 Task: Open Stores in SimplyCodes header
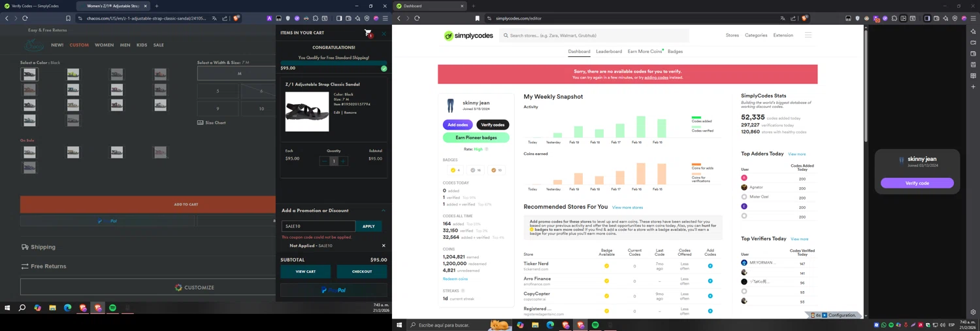pyautogui.click(x=732, y=35)
